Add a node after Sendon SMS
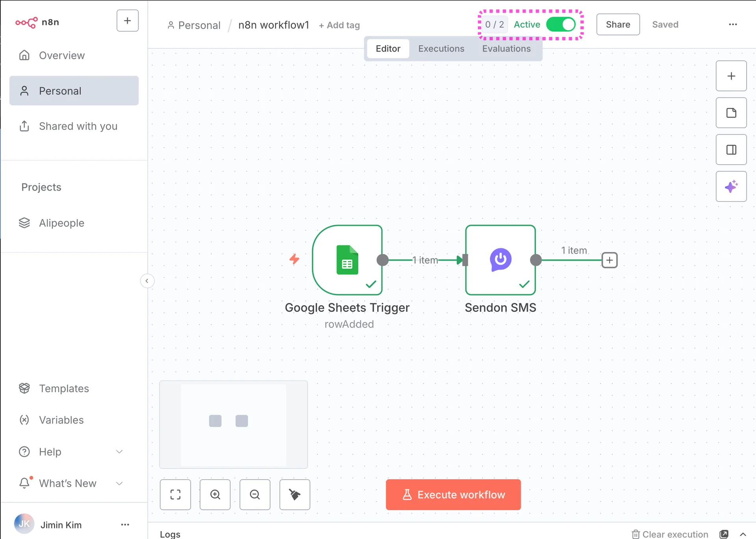 [x=609, y=260]
